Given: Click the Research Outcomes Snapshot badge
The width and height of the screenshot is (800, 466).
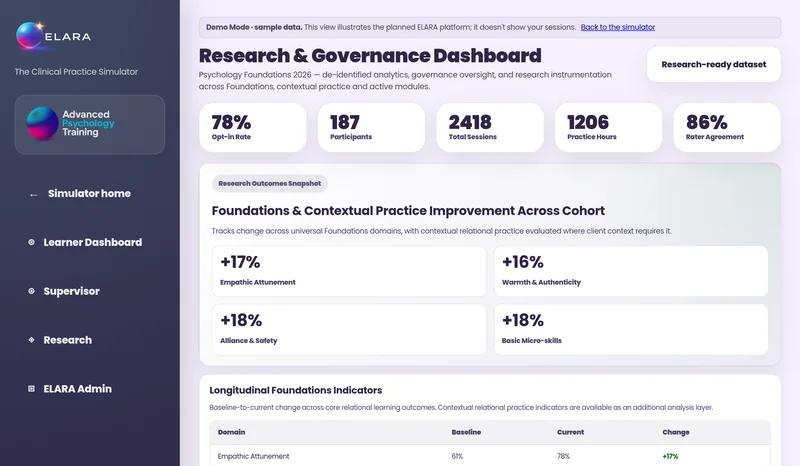Looking at the screenshot, I should point(269,183).
